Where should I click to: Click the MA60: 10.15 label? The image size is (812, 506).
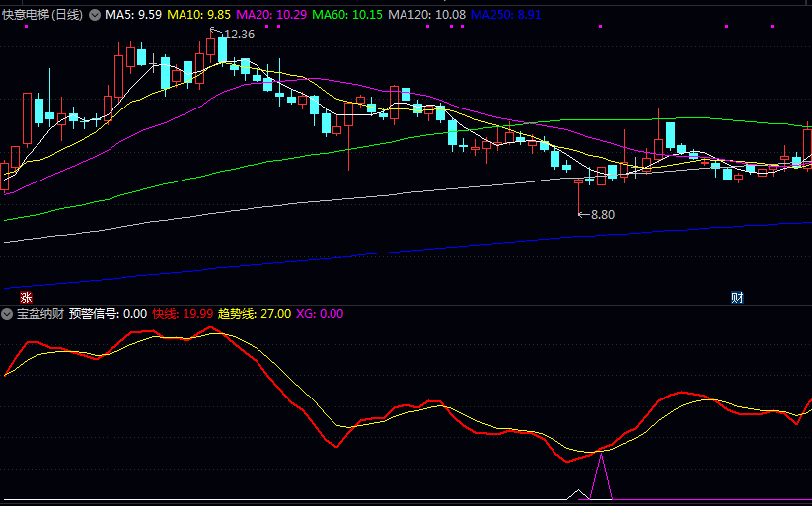click(347, 15)
